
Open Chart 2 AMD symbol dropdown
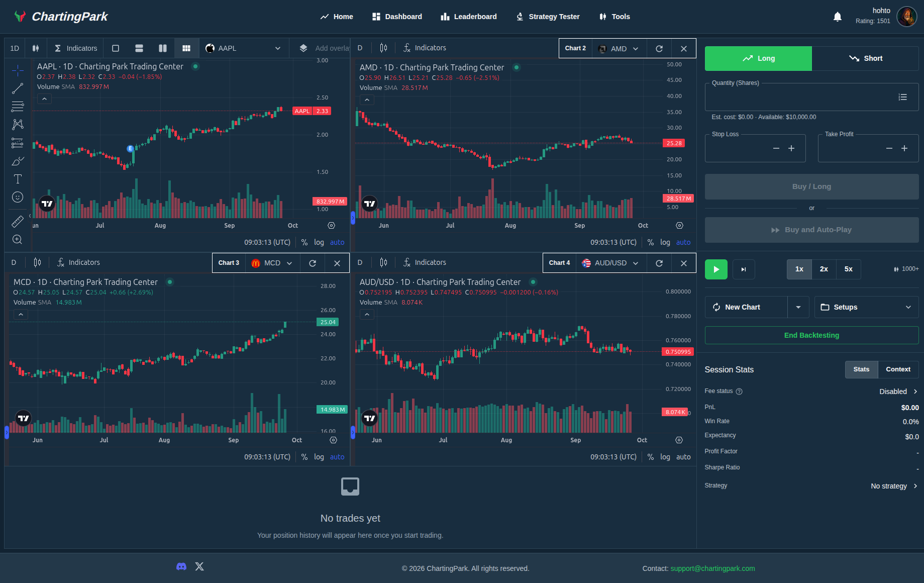click(618, 48)
